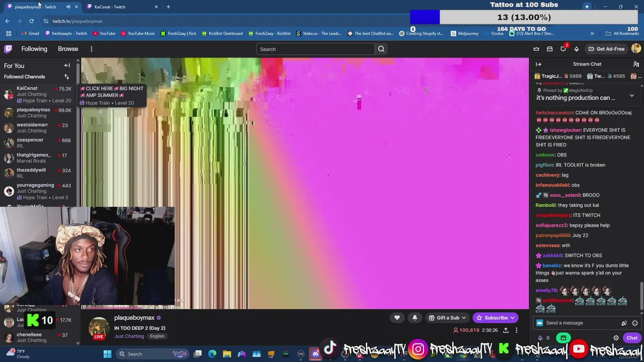
Task: Open Discord from taskbar
Action: click(x=315, y=354)
